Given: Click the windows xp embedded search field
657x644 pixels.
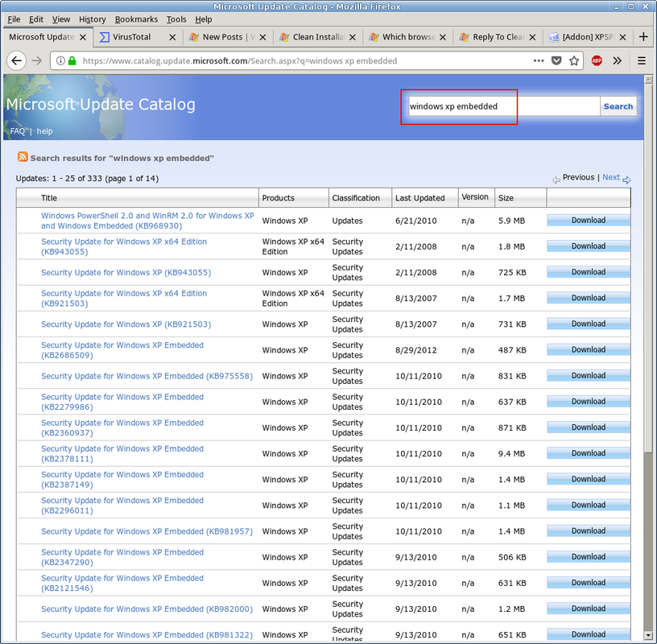Looking at the screenshot, I should click(x=504, y=106).
